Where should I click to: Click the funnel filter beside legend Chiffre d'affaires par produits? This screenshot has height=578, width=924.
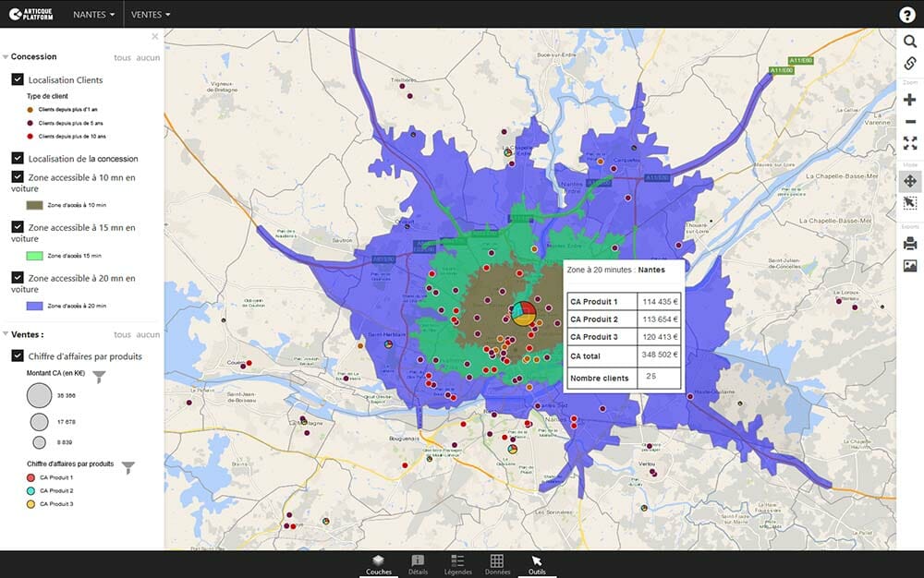click(128, 467)
